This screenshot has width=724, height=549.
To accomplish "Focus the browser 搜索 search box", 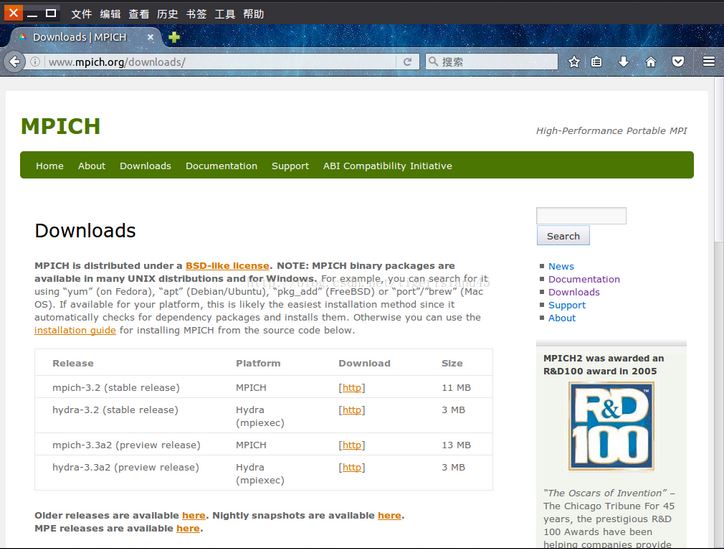I will tap(492, 61).
